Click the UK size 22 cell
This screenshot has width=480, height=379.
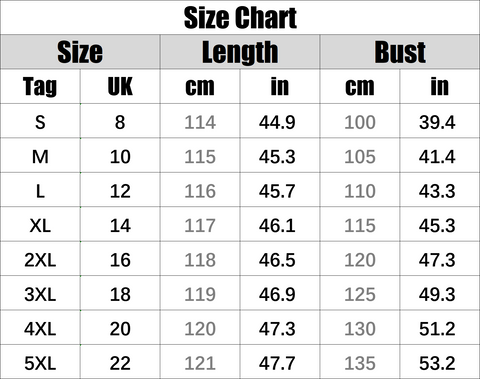(120, 363)
